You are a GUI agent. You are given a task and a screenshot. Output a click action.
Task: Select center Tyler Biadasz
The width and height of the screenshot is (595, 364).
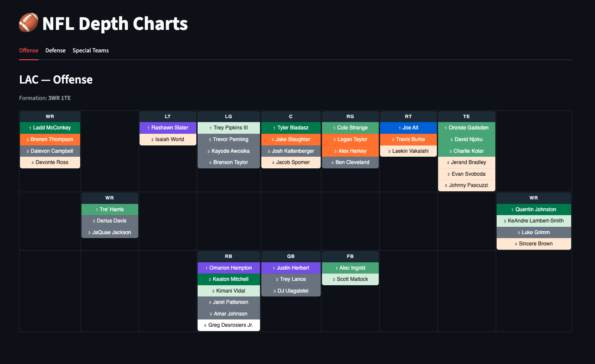[x=291, y=128]
